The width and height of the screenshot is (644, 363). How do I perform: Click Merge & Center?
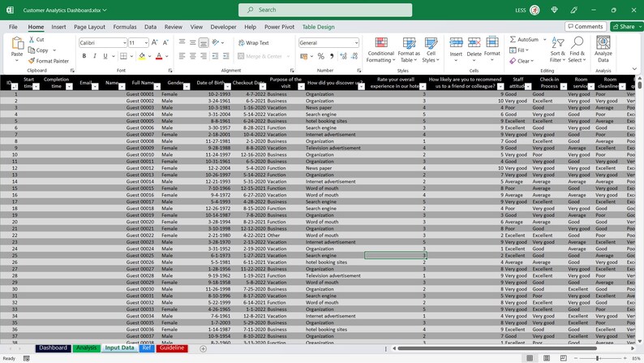(260, 56)
